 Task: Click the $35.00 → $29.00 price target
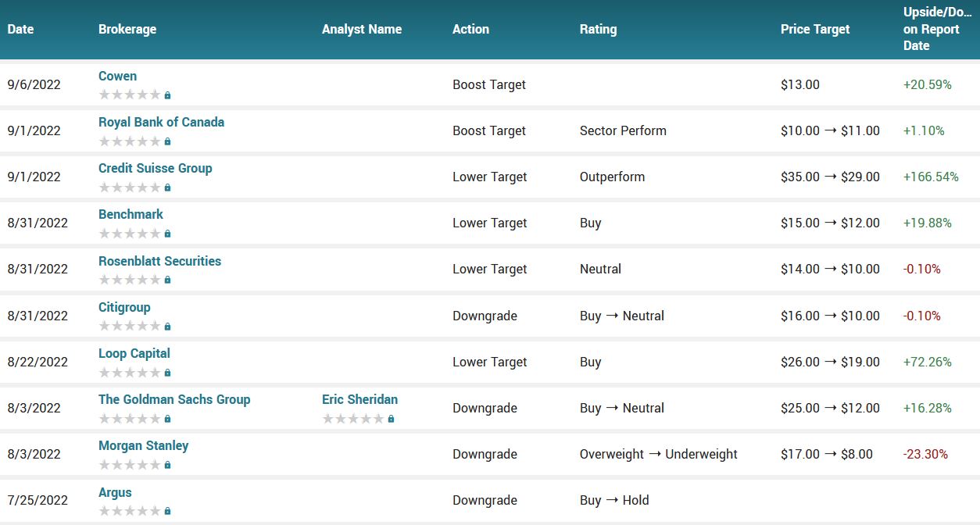coord(830,177)
